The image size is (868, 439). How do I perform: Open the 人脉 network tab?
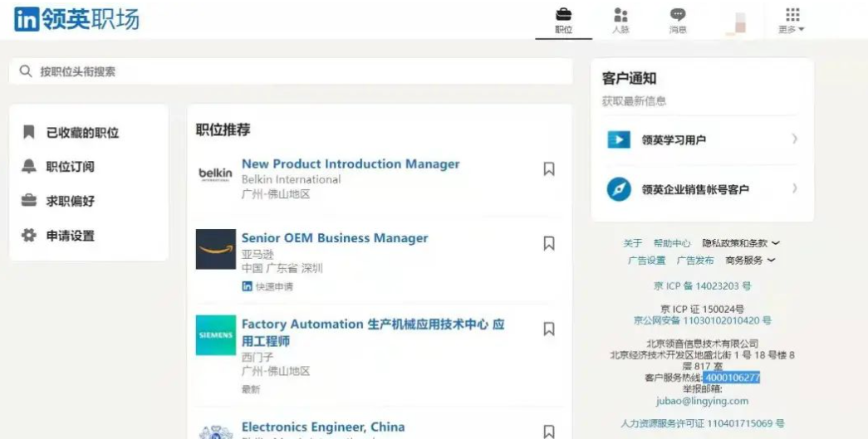coord(620,21)
